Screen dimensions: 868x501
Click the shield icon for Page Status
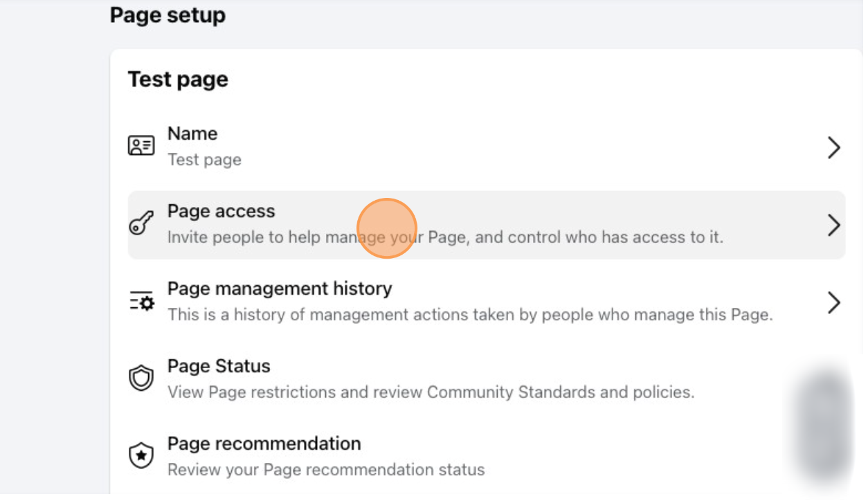click(x=141, y=378)
